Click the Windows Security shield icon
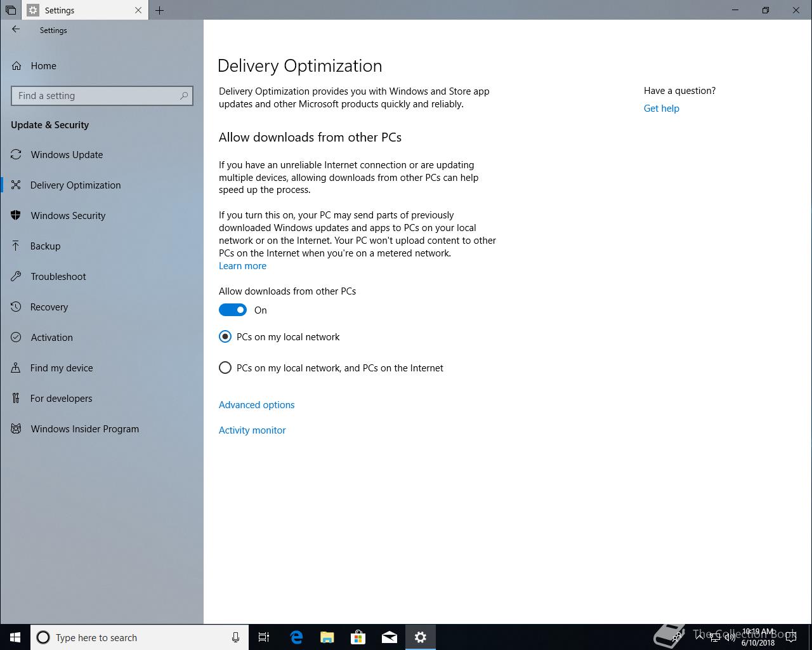 16,216
